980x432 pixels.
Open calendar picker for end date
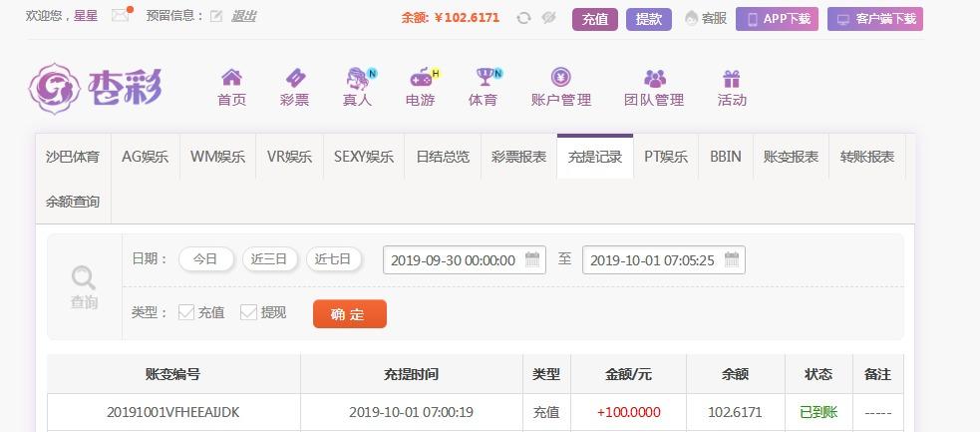tap(732, 259)
